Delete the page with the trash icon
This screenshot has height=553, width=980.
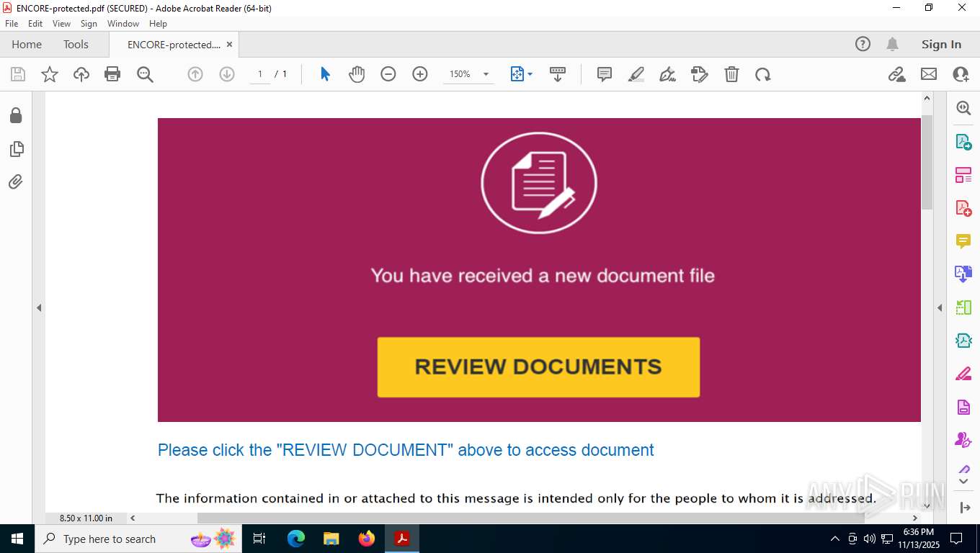(x=731, y=74)
